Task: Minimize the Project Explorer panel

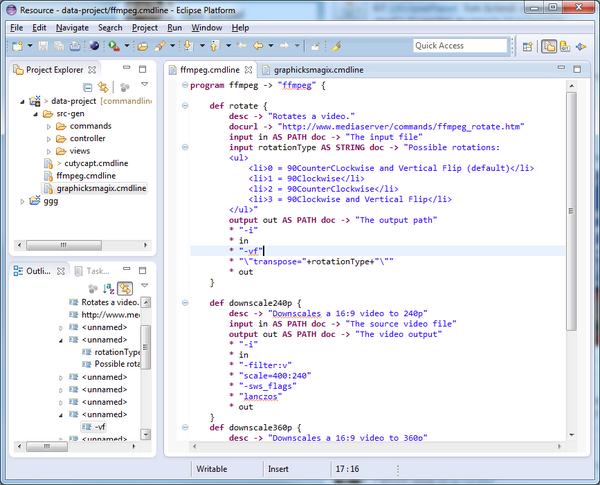Action: [127, 68]
